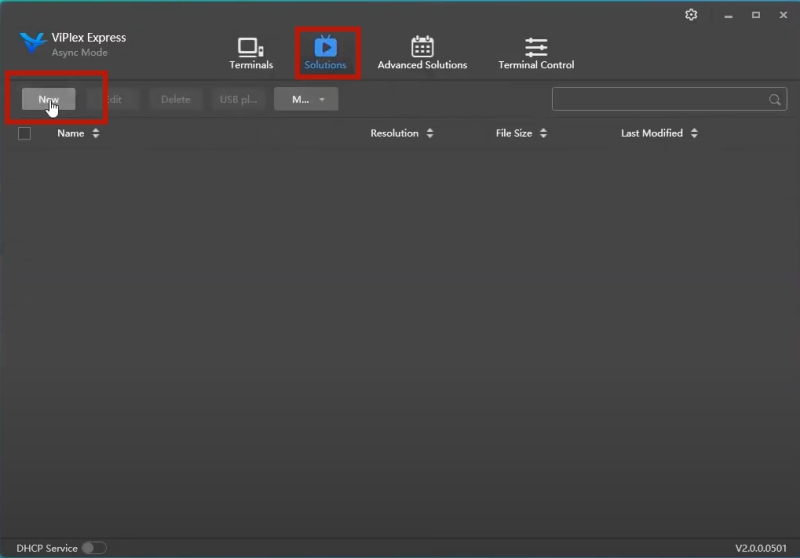The height and width of the screenshot is (558, 800).
Task: Check the select-all checkbox beside Name
Action: click(x=25, y=133)
